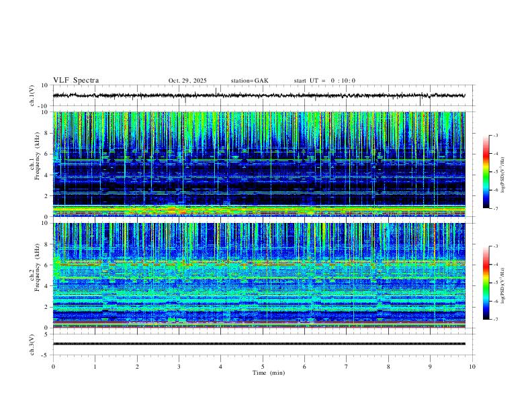Click the '-7' value on ch.2 colorbar

pyautogui.click(x=495, y=320)
